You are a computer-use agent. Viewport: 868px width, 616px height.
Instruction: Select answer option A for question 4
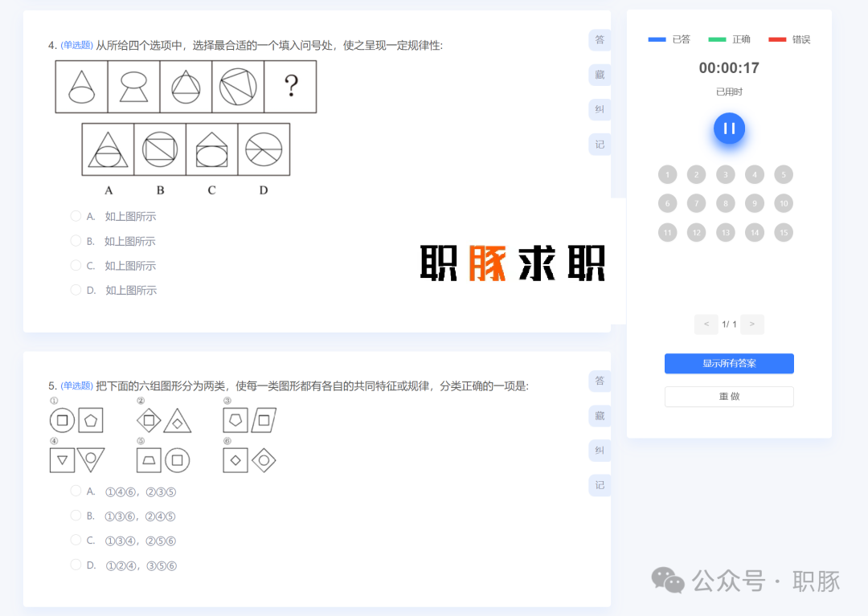click(x=75, y=215)
